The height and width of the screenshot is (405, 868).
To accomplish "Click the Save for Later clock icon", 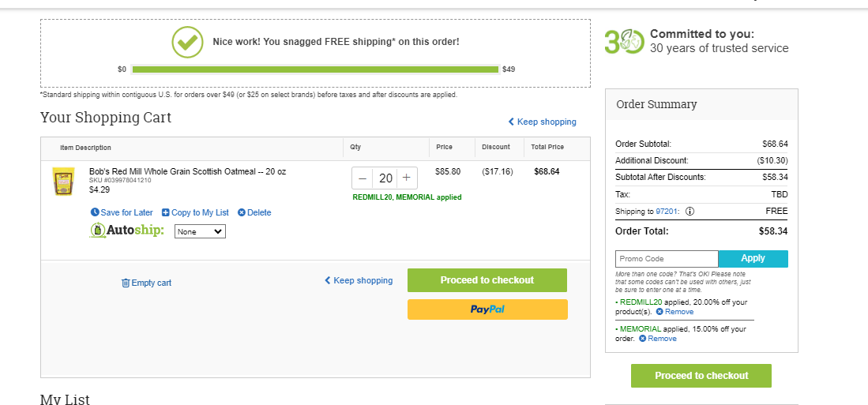I will click(x=95, y=212).
